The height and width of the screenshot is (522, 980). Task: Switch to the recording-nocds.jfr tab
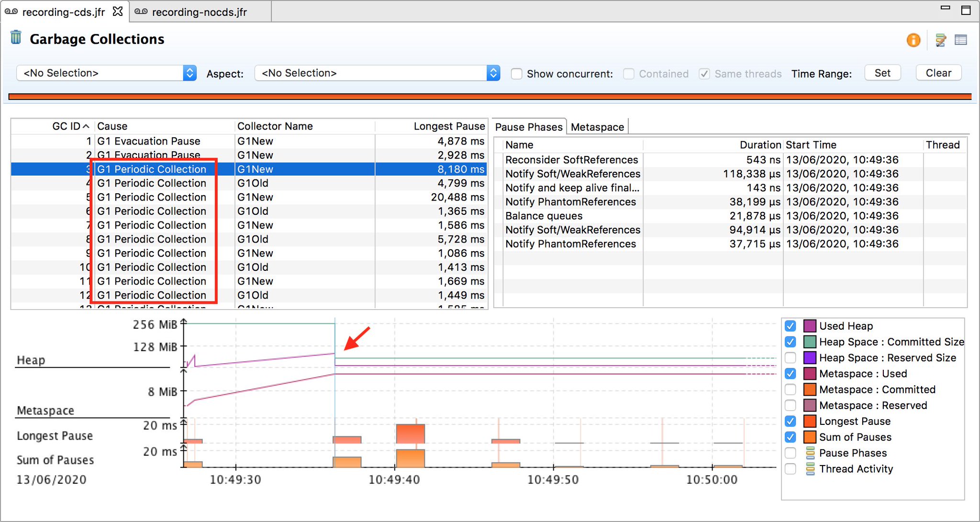[x=199, y=11]
